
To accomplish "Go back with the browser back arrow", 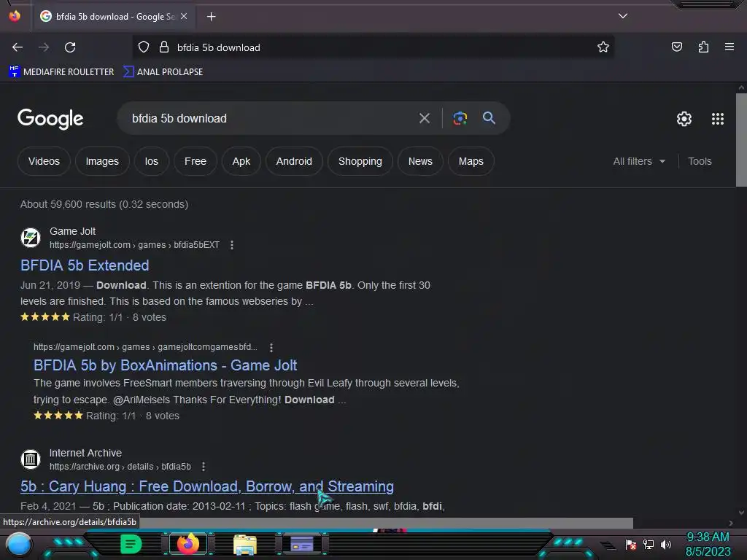I will pyautogui.click(x=18, y=47).
